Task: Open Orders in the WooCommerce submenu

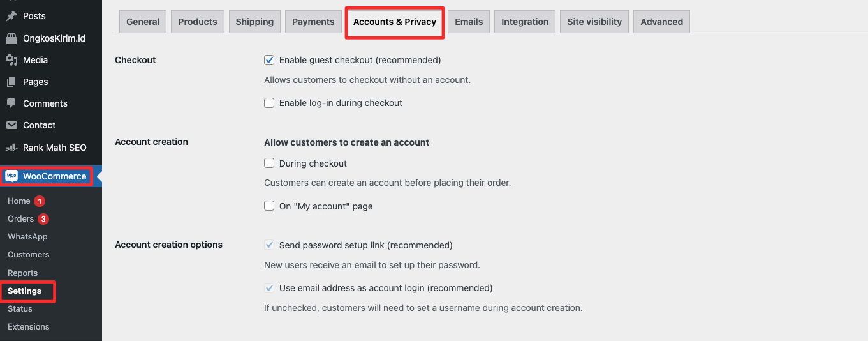Action: (21, 218)
